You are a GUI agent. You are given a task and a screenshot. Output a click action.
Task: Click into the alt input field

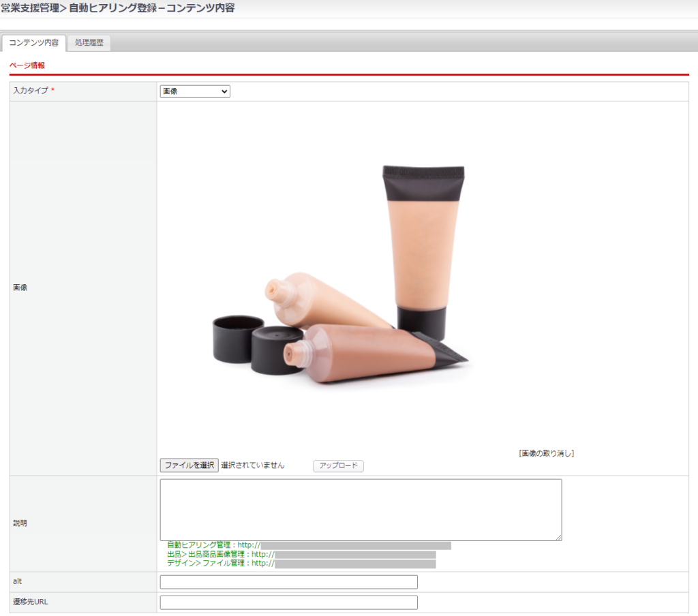coord(288,582)
